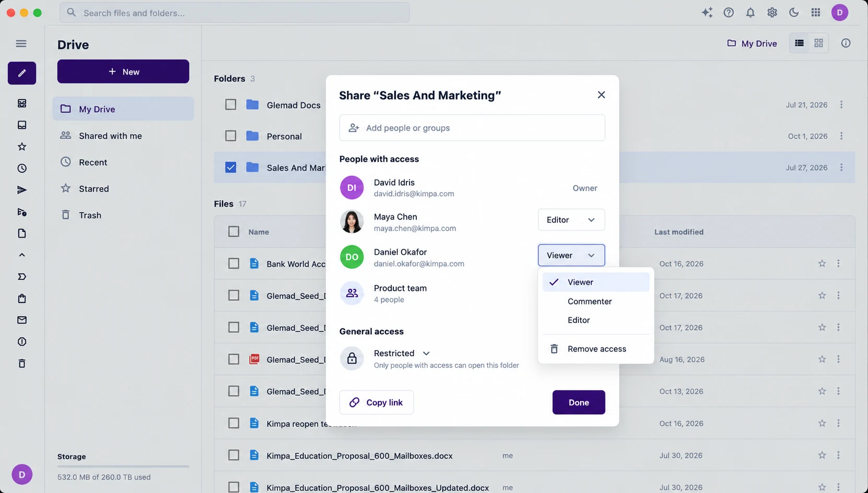The height and width of the screenshot is (493, 868).
Task: Collapse Daniel Okafor's Viewer role dropdown
Action: (571, 255)
